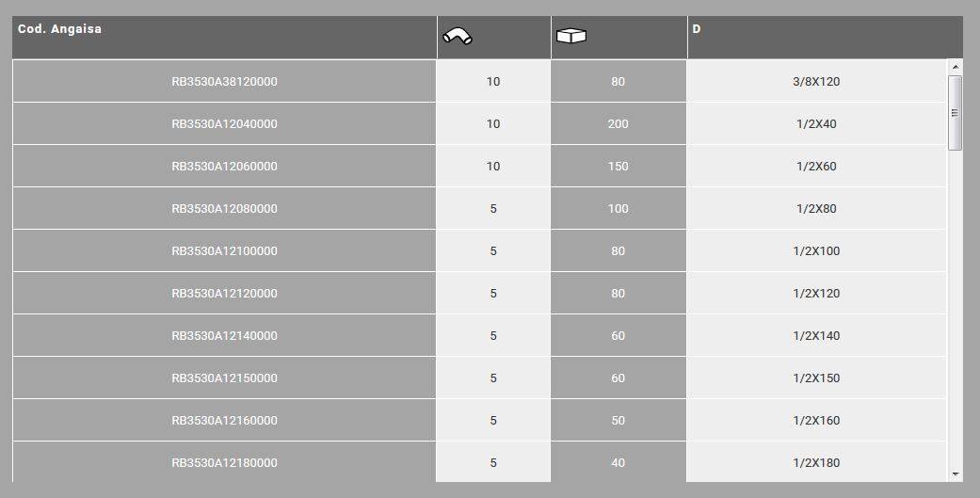Click code RB3530A12160000
This screenshot has height=498, width=980.
pos(224,421)
